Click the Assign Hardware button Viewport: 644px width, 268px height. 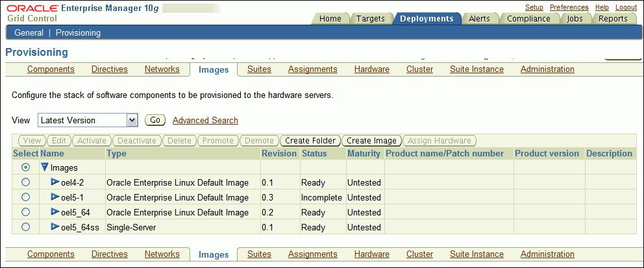(x=439, y=140)
